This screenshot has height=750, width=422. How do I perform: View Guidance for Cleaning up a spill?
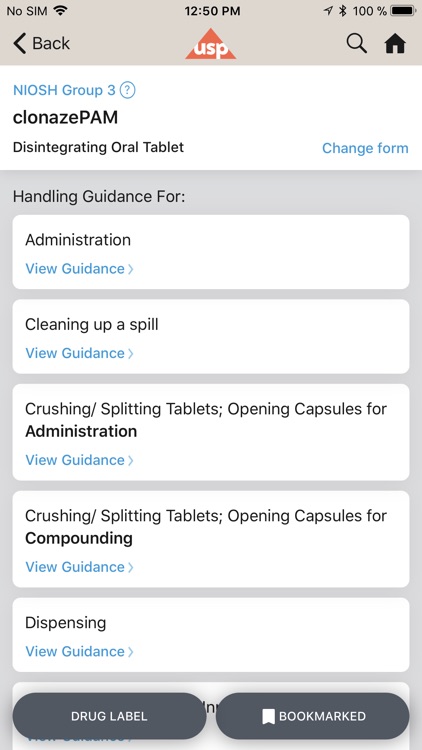[x=79, y=353]
